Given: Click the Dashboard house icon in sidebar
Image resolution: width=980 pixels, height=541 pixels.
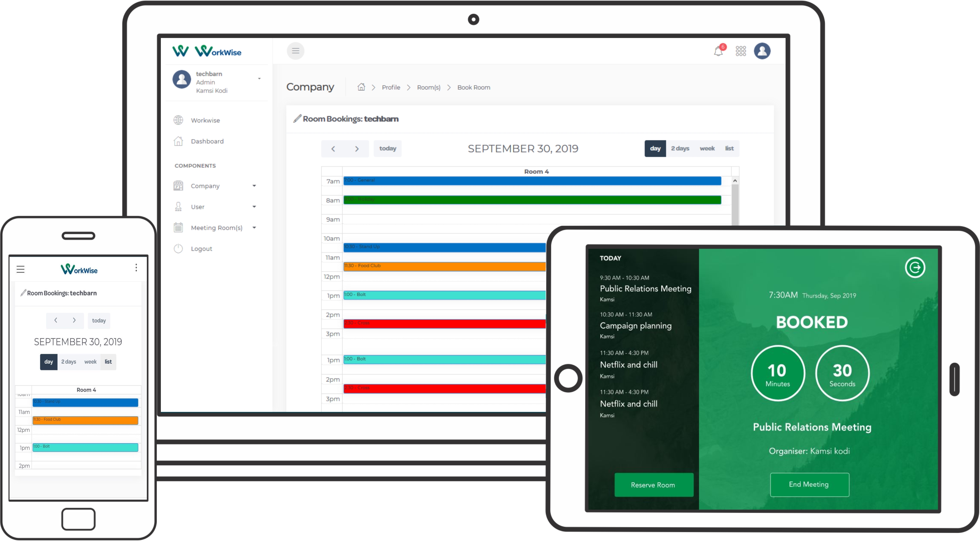Looking at the screenshot, I should [178, 141].
